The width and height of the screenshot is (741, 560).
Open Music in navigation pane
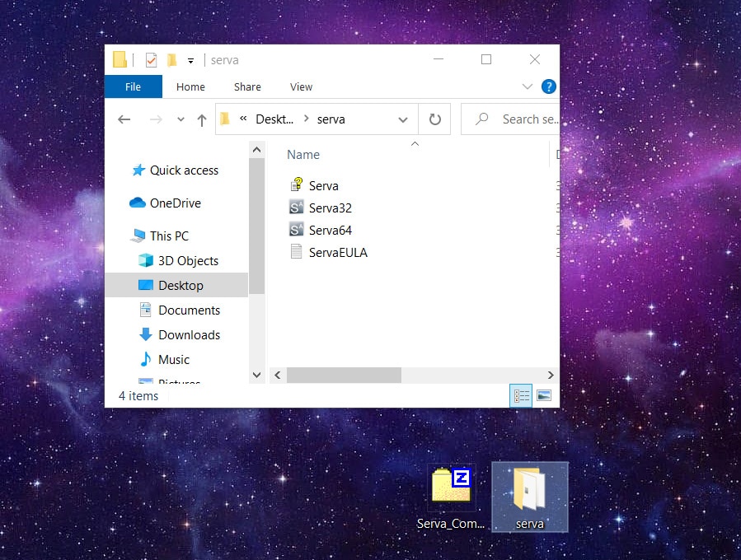pyautogui.click(x=165, y=359)
